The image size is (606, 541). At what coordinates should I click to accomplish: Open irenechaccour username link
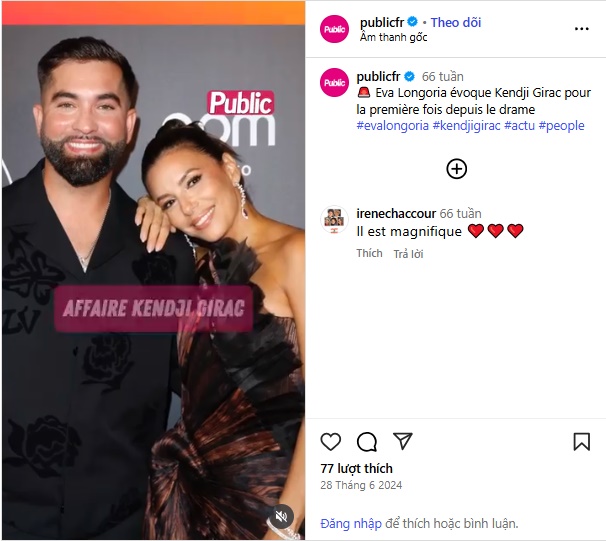(x=396, y=213)
